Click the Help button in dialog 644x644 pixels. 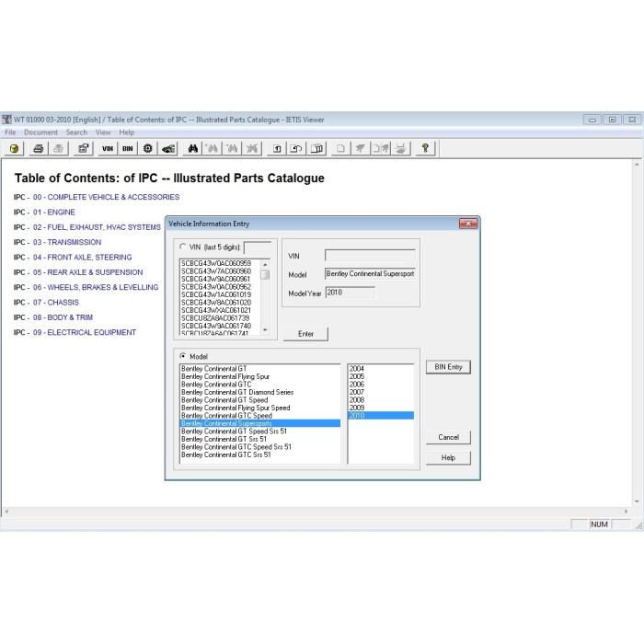click(448, 457)
